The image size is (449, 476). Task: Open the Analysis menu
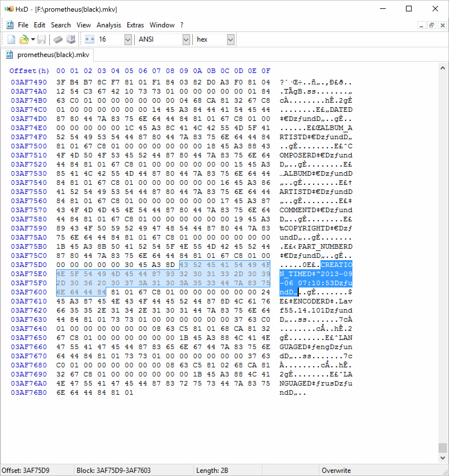pos(109,25)
